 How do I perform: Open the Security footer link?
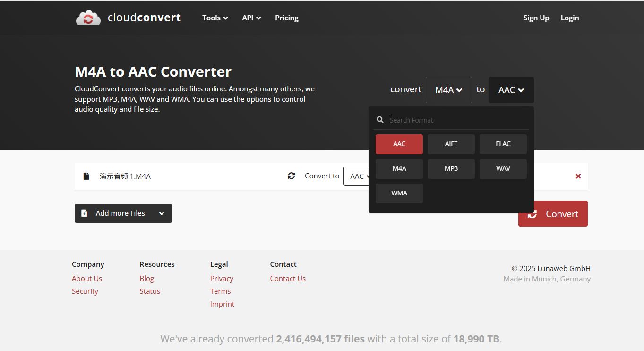coord(85,291)
